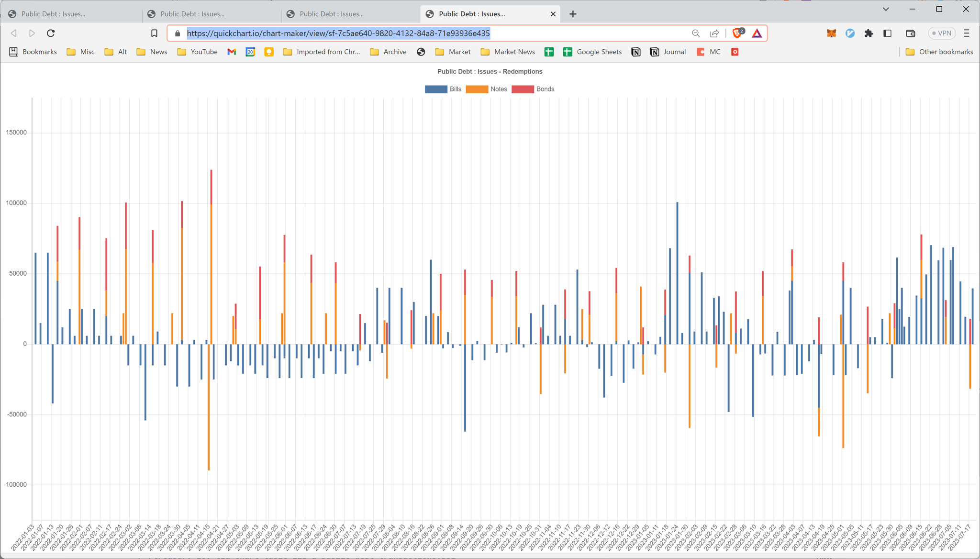Screen dimensions: 980x559
Task: Click the bookmark star icon
Action: (x=154, y=33)
